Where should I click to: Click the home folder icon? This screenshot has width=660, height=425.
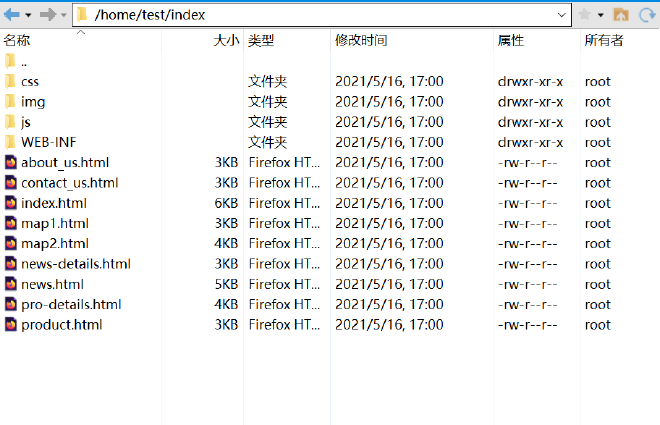(x=621, y=15)
